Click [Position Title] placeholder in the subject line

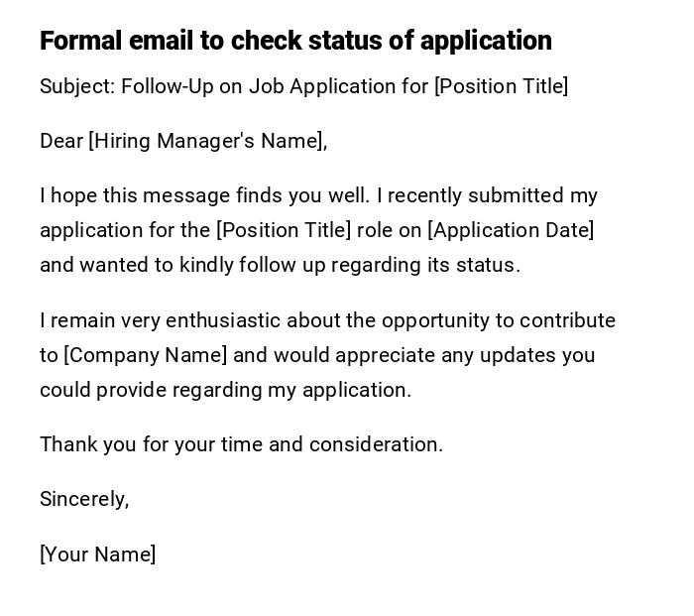point(501,86)
